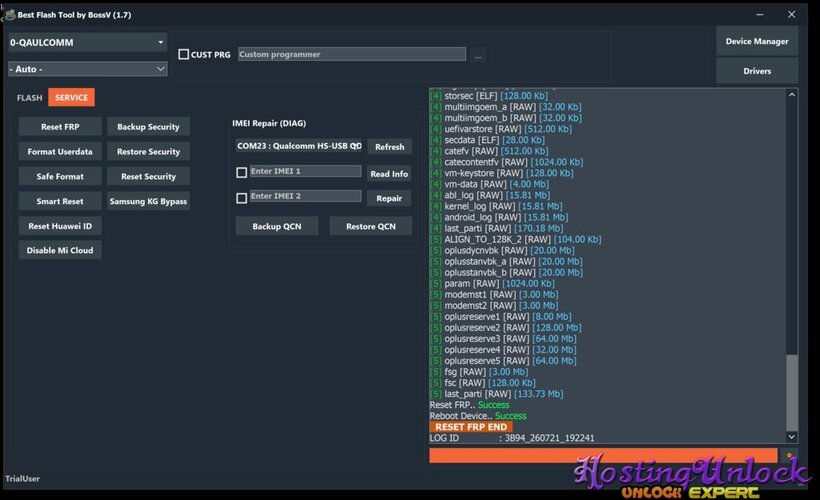Refresh the COM port list
The image size is (820, 500).
[390, 147]
